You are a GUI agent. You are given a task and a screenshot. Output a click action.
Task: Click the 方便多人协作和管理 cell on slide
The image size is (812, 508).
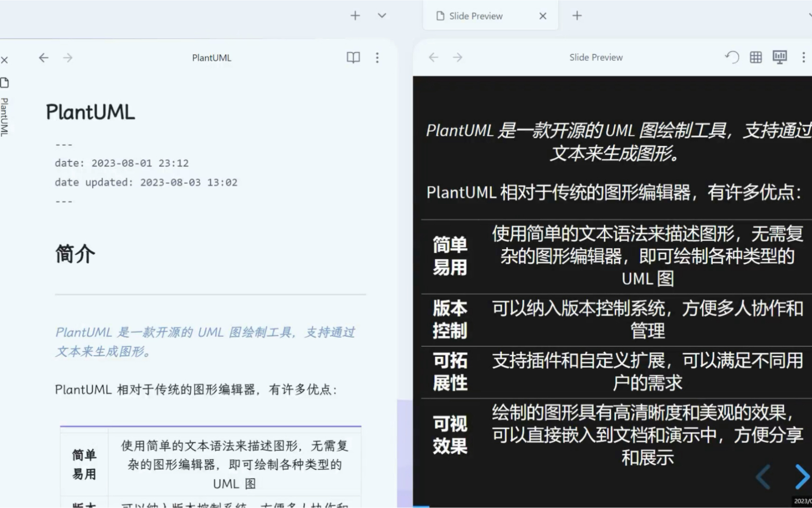point(648,319)
